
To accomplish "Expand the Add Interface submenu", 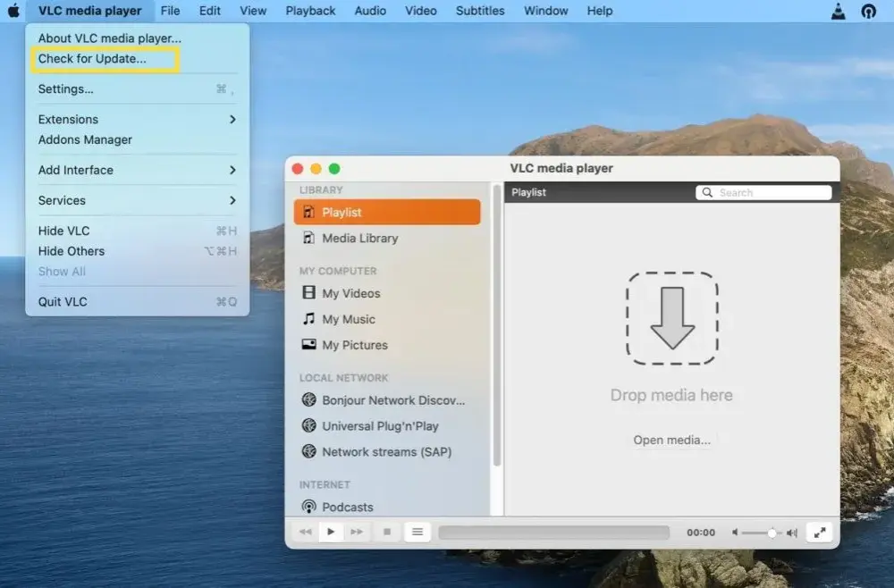I will coord(138,170).
